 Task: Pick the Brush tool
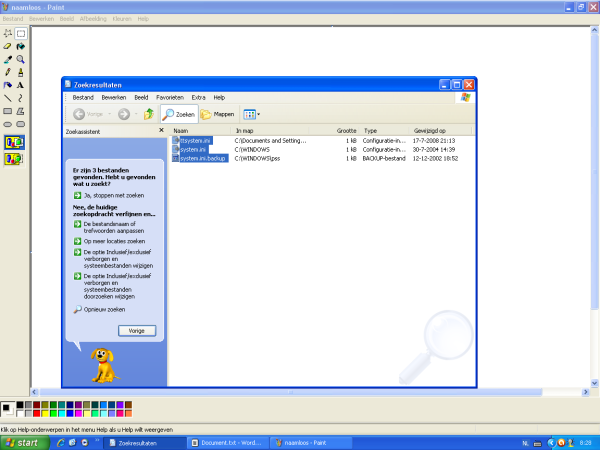point(21,72)
